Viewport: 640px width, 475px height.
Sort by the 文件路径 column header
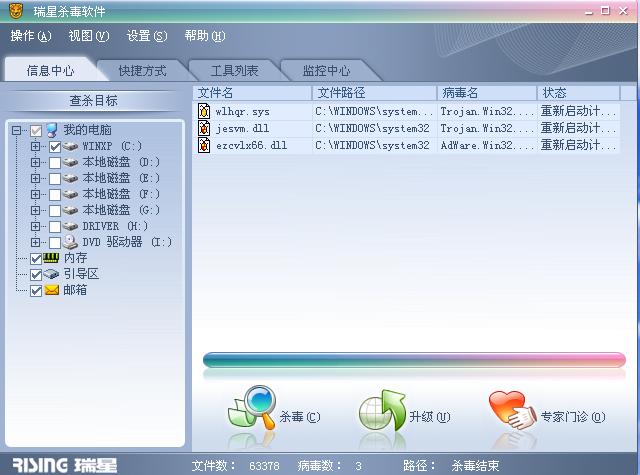374,93
